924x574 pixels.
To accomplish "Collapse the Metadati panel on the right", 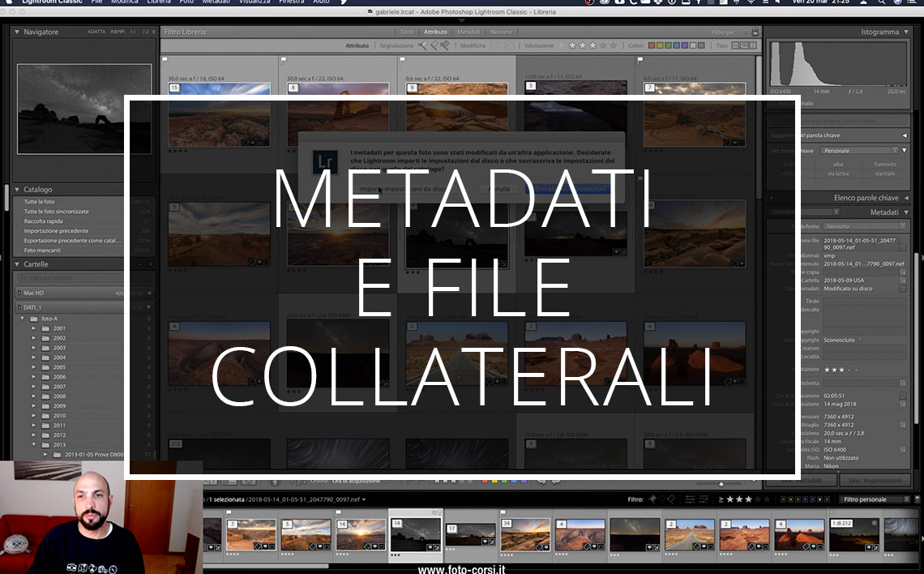I will tap(906, 212).
